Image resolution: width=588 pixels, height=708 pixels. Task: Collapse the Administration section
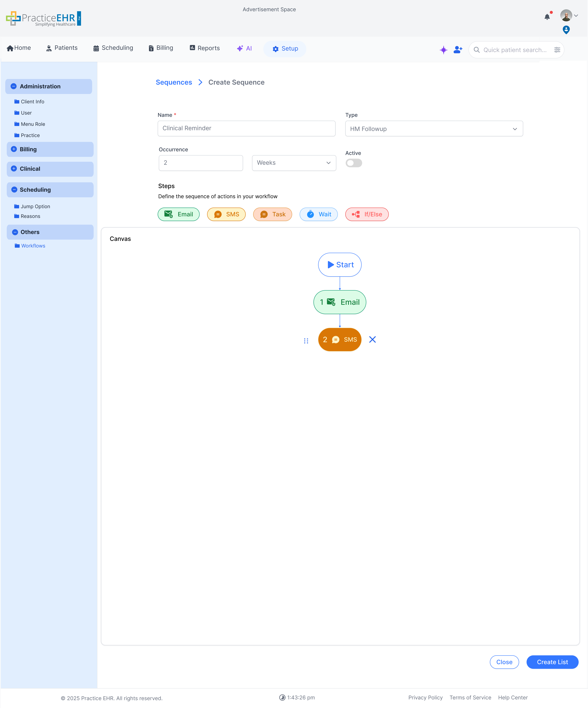click(x=14, y=86)
